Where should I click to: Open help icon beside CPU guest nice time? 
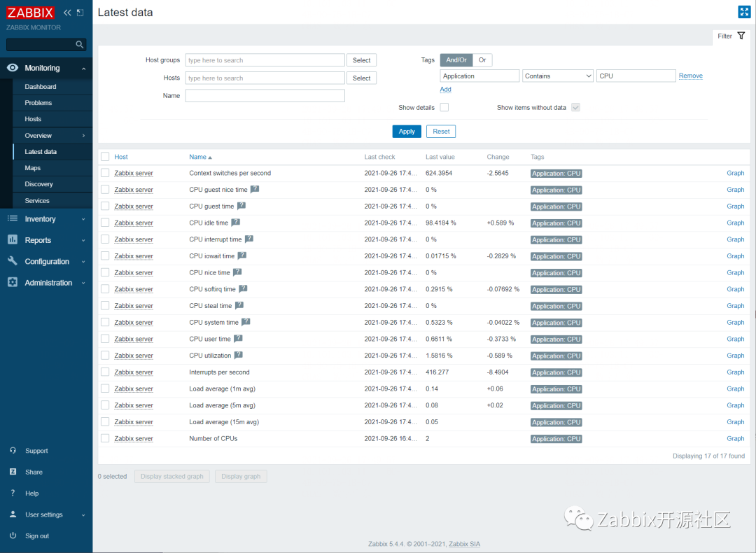[255, 189]
